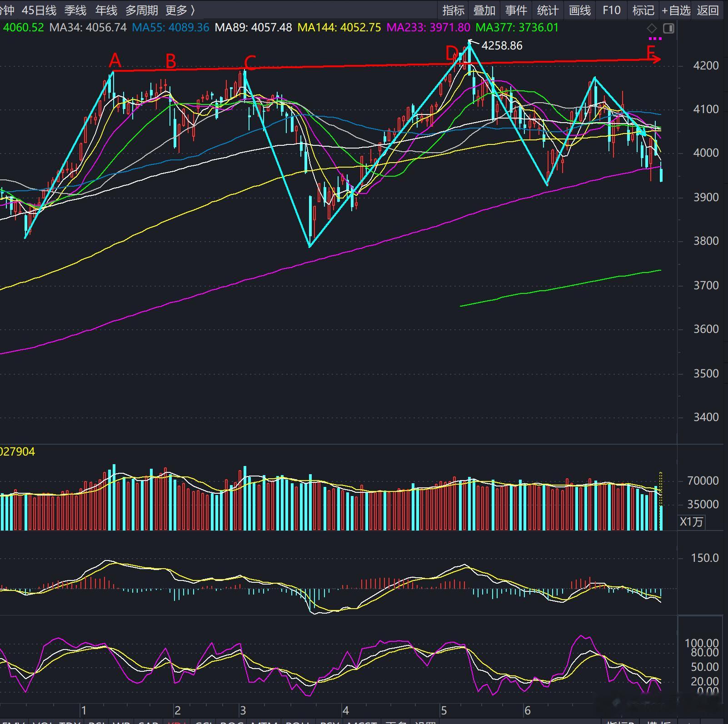Open the 指标 indicators menu
Screen dimensions: 728x724
pos(453,10)
